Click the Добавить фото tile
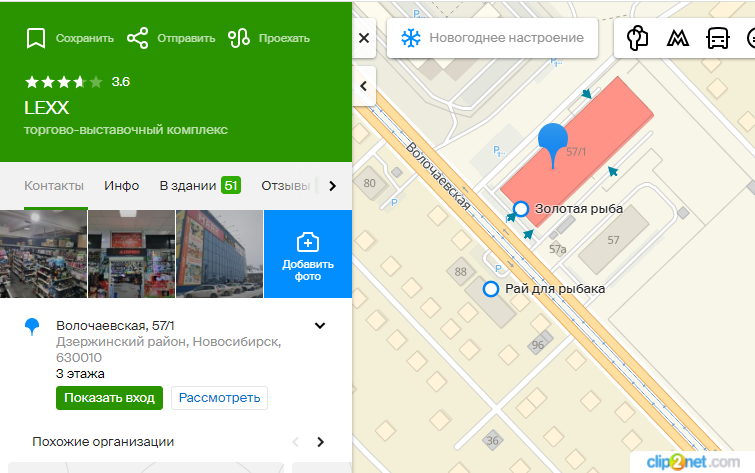Image resolution: width=755 pixels, height=473 pixels. [307, 254]
